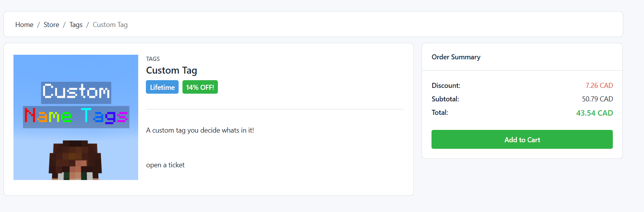Click the Subtotal label

point(445,99)
